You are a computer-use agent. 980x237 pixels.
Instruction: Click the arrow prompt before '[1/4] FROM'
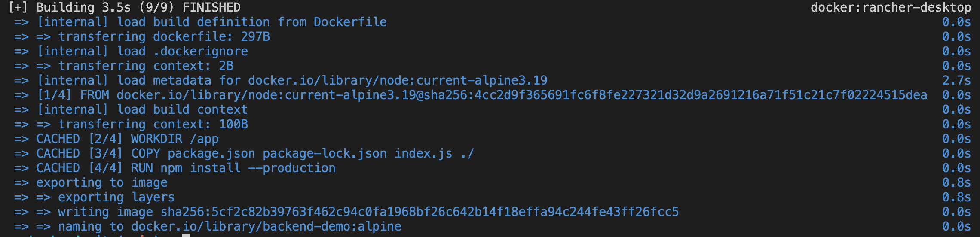click(x=21, y=95)
